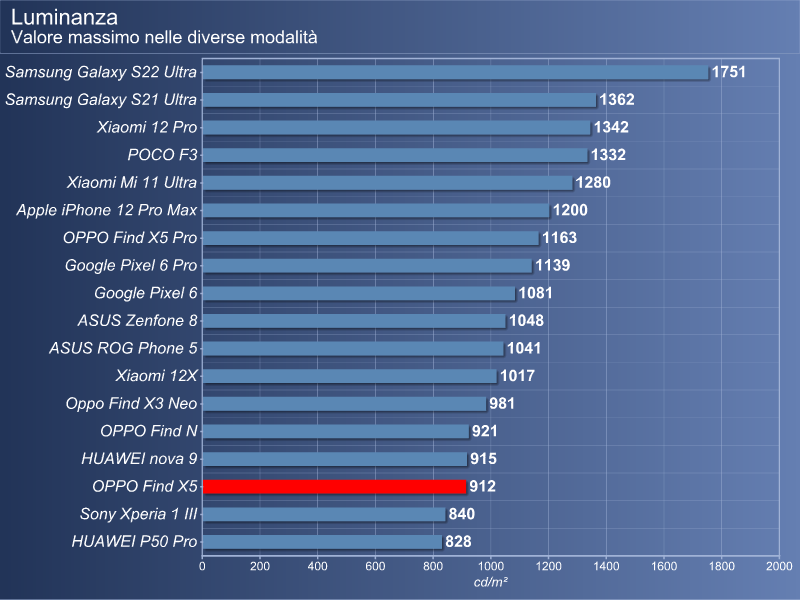Viewport: 800px width, 600px height.
Task: Click the axis tick label 2000
Action: coord(780,566)
